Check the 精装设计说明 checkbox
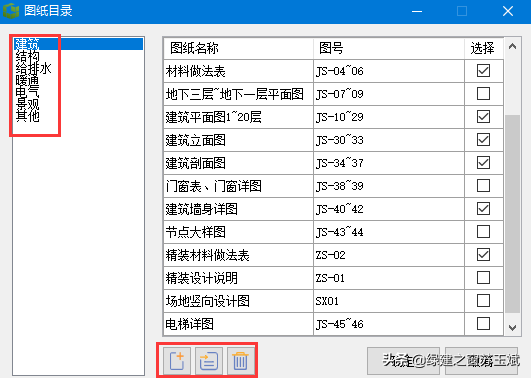The height and width of the screenshot is (378, 531). pyautogui.click(x=483, y=278)
